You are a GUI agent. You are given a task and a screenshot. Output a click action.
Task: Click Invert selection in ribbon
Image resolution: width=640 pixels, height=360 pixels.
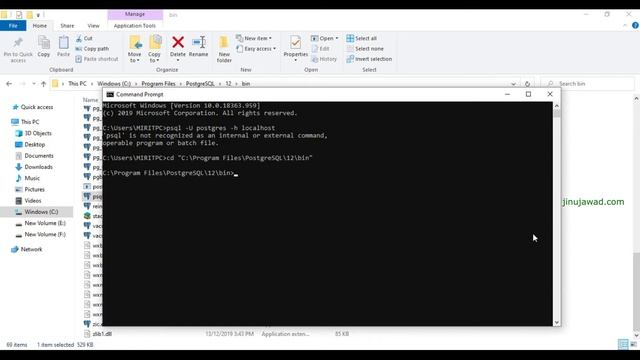(369, 59)
